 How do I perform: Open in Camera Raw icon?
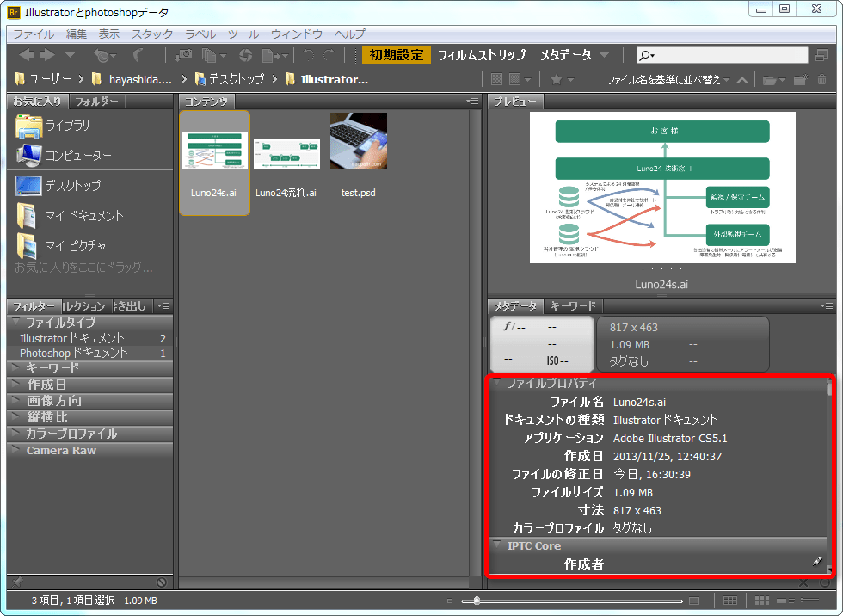(246, 55)
